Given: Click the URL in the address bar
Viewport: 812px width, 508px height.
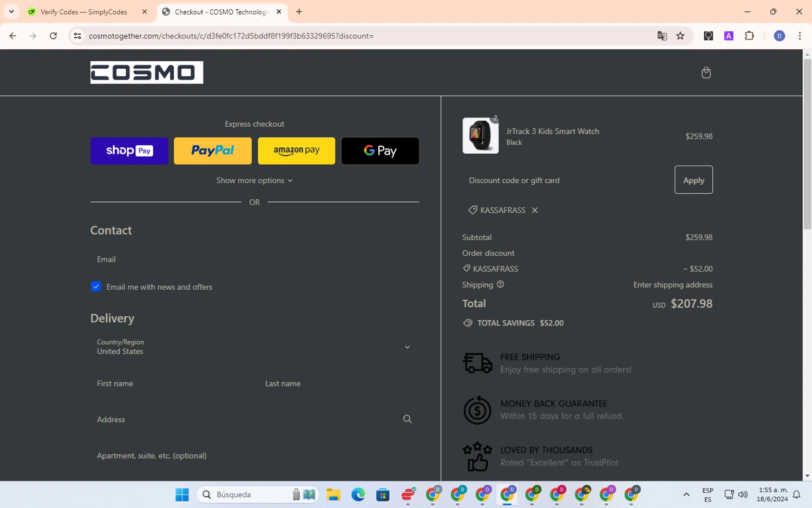Looking at the screenshot, I should click(231, 36).
